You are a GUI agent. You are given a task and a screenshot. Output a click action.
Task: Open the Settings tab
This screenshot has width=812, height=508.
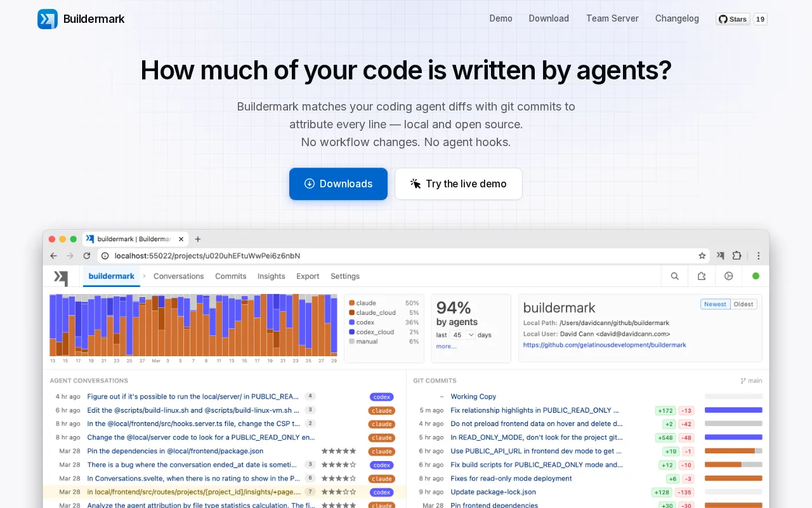click(345, 276)
